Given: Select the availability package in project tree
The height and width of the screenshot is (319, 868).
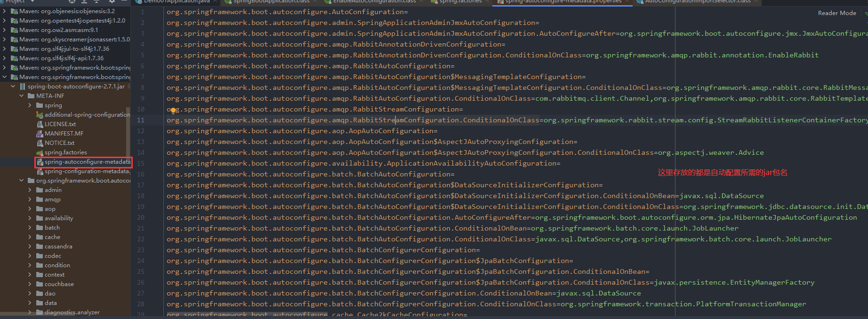Looking at the screenshot, I should tap(59, 218).
